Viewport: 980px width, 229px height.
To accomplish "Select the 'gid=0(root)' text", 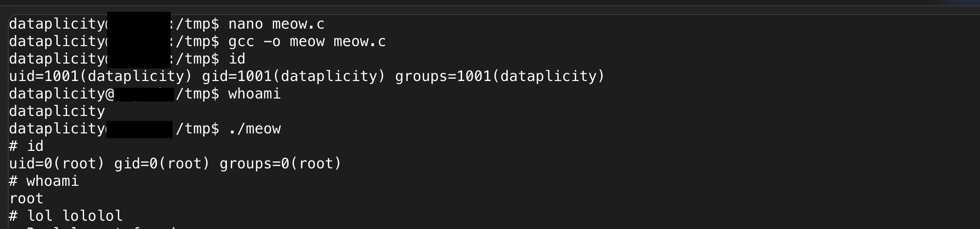I will coord(162,164).
